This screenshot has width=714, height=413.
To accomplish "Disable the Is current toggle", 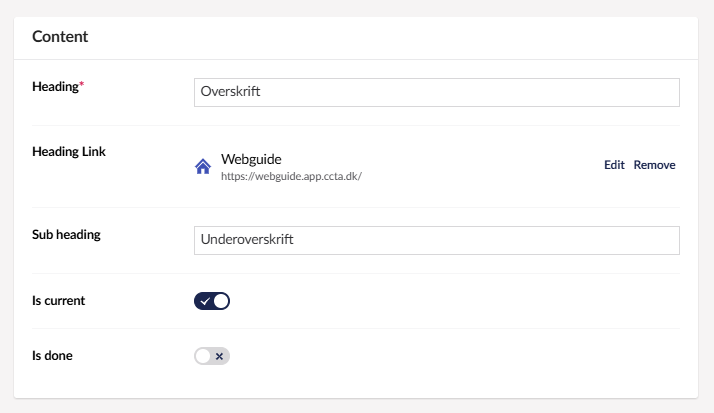I will [x=212, y=301].
